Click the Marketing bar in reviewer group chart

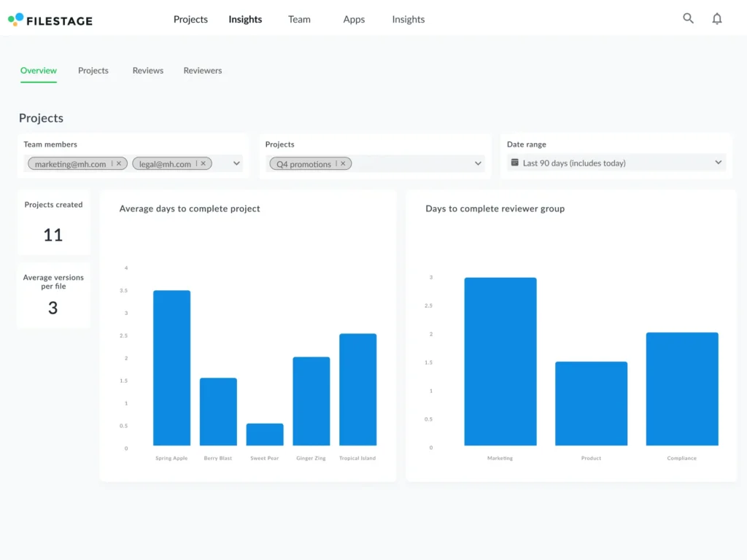pos(500,361)
